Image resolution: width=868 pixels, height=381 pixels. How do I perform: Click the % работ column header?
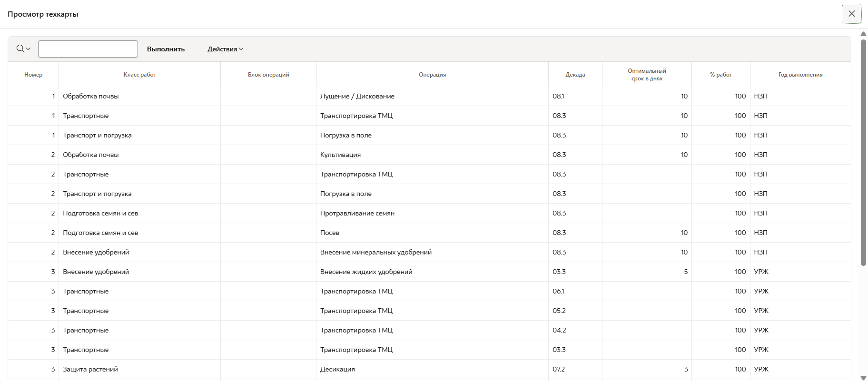pos(720,75)
